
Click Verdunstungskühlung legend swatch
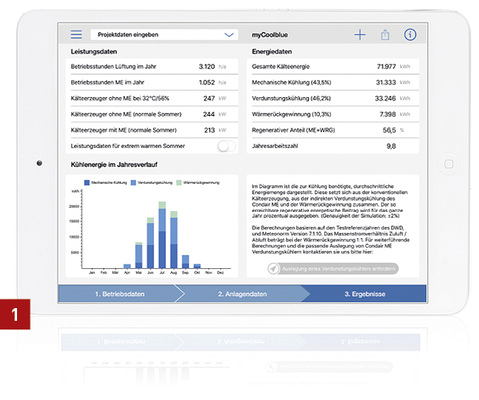(133, 182)
